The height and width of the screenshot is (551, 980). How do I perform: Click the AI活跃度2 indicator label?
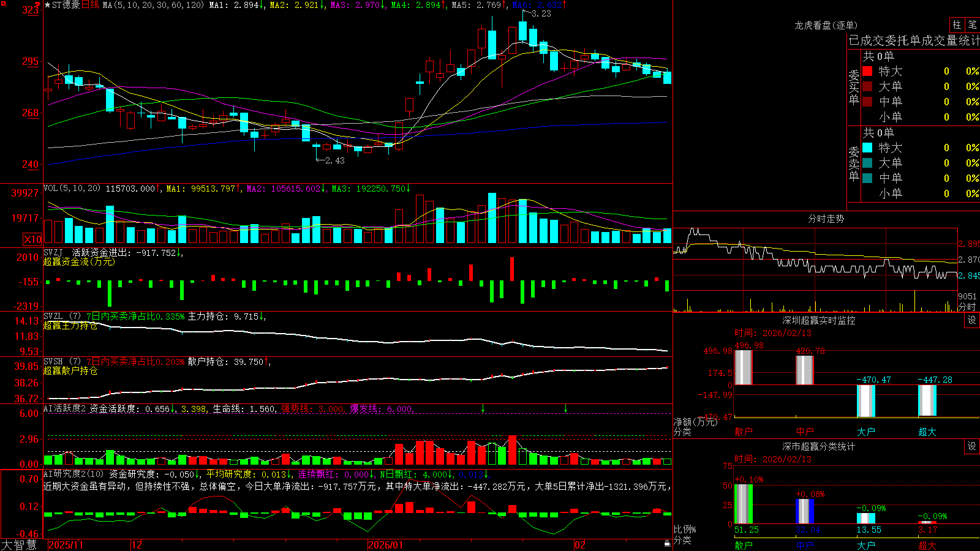65,408
